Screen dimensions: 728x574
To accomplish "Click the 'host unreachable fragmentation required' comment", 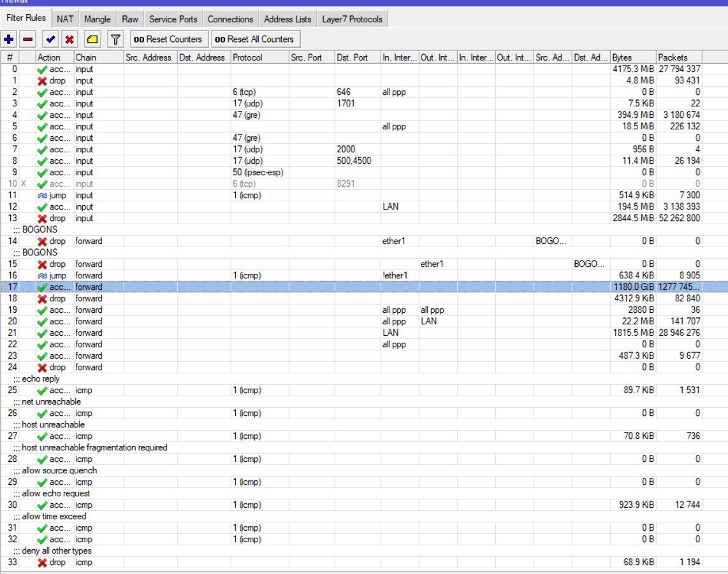I will pos(95,448).
